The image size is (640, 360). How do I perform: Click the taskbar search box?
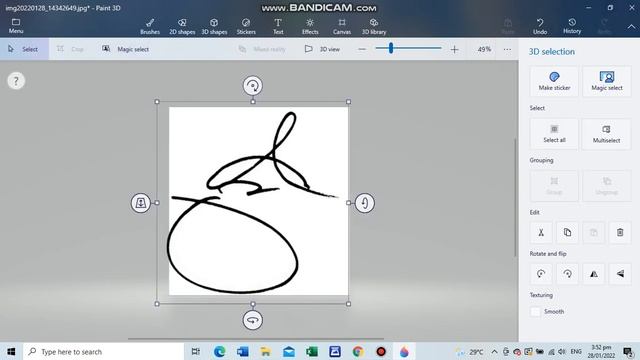pos(104,351)
